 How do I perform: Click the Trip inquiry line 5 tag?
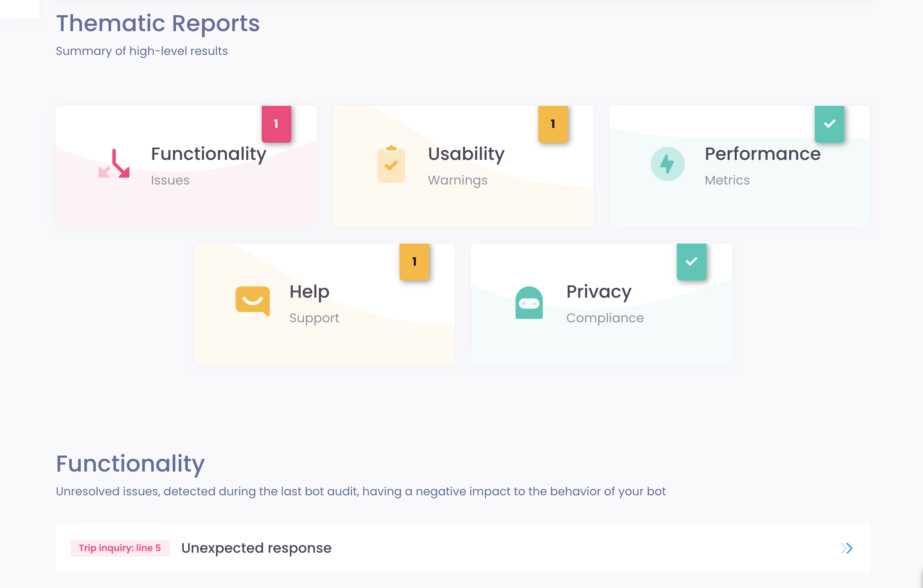point(119,548)
